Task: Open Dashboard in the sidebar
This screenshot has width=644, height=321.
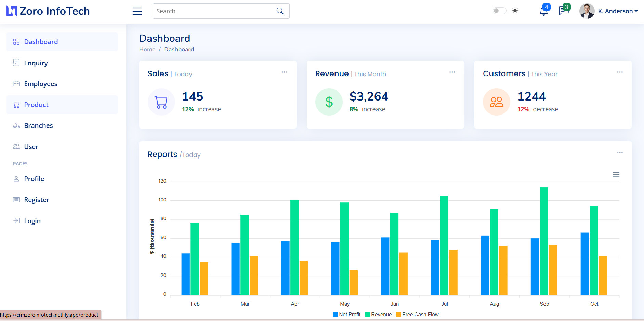Action: click(62, 42)
